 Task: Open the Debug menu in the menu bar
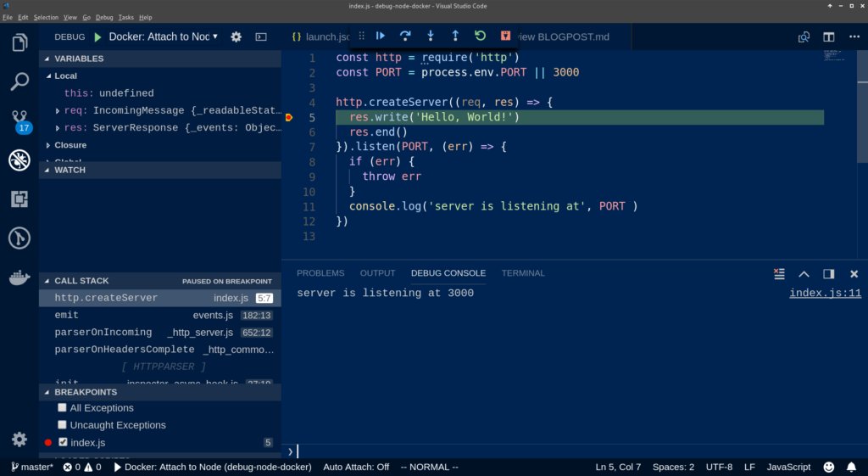[x=104, y=17]
